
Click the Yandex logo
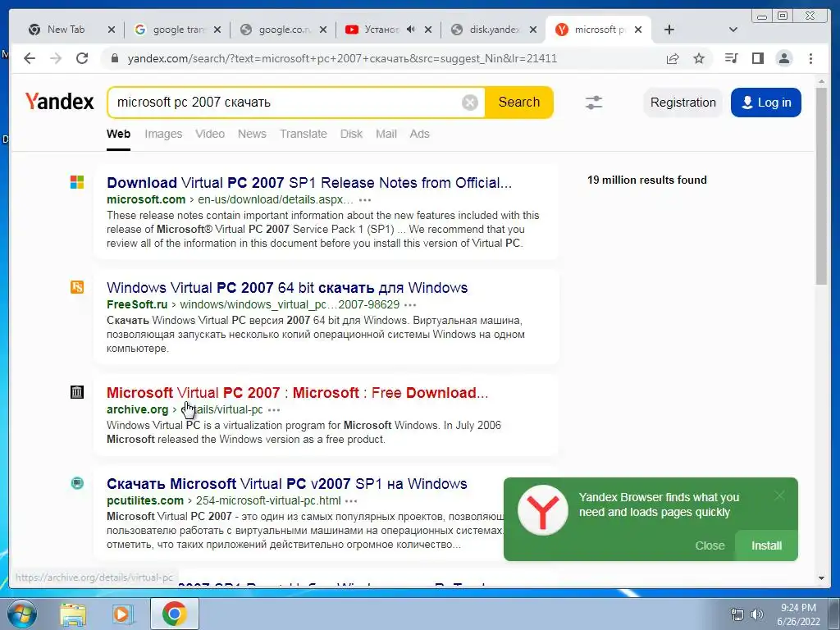coord(59,102)
